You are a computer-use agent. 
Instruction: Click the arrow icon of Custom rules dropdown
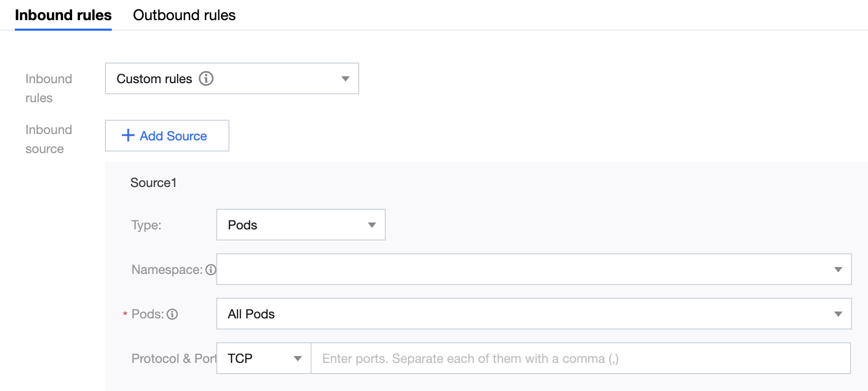click(346, 79)
